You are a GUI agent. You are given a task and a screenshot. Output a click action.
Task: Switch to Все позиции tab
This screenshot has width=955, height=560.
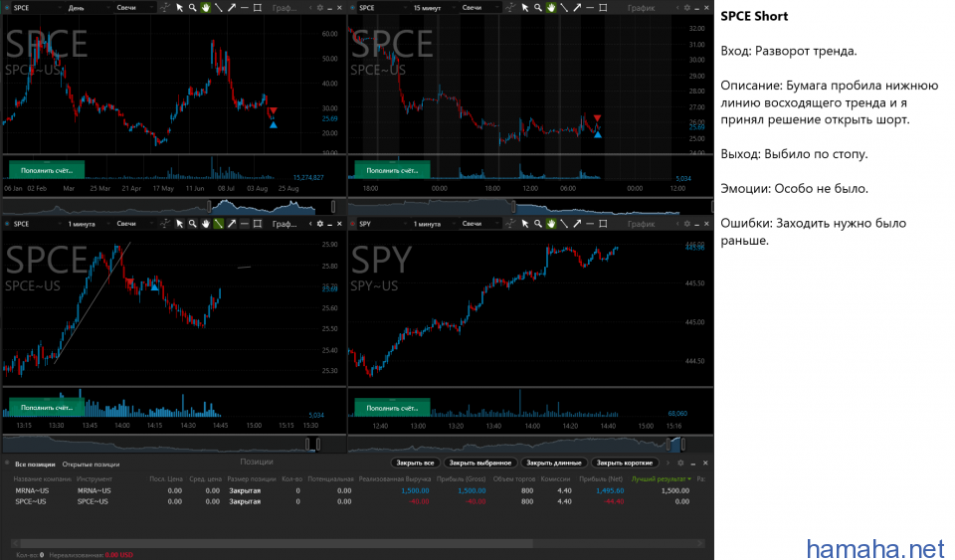coord(35,464)
